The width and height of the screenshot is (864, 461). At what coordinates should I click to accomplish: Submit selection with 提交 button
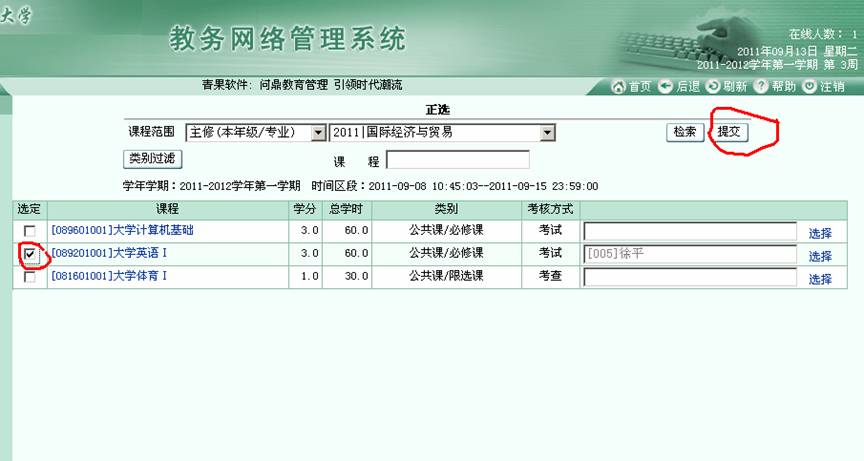pos(733,132)
